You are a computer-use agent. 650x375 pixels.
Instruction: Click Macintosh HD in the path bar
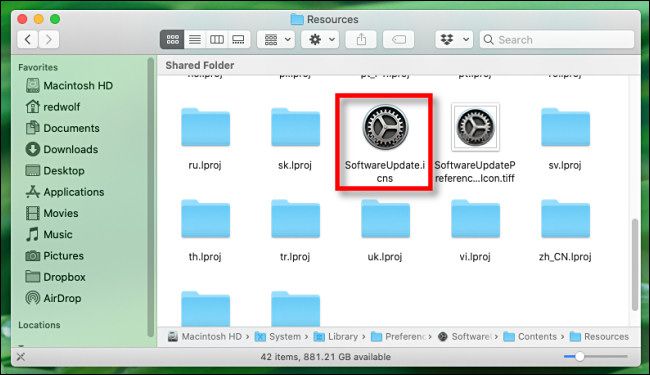(205, 337)
